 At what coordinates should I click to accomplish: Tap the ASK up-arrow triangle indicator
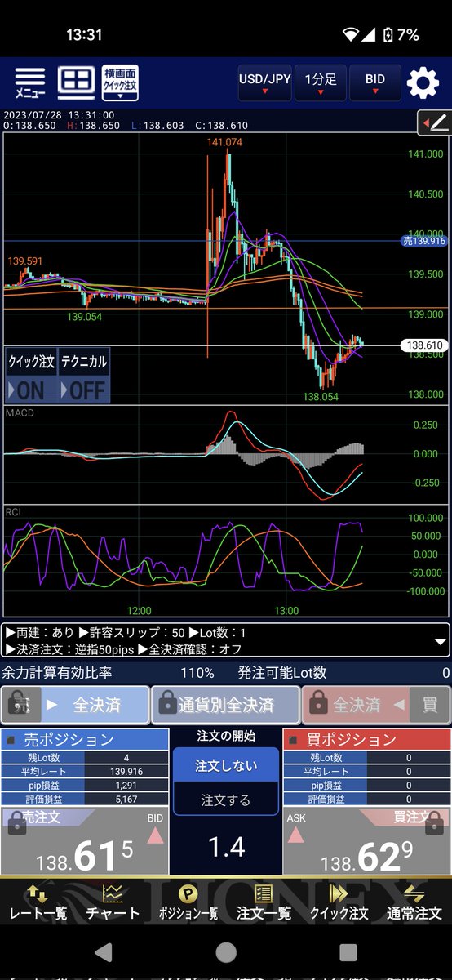point(297,835)
